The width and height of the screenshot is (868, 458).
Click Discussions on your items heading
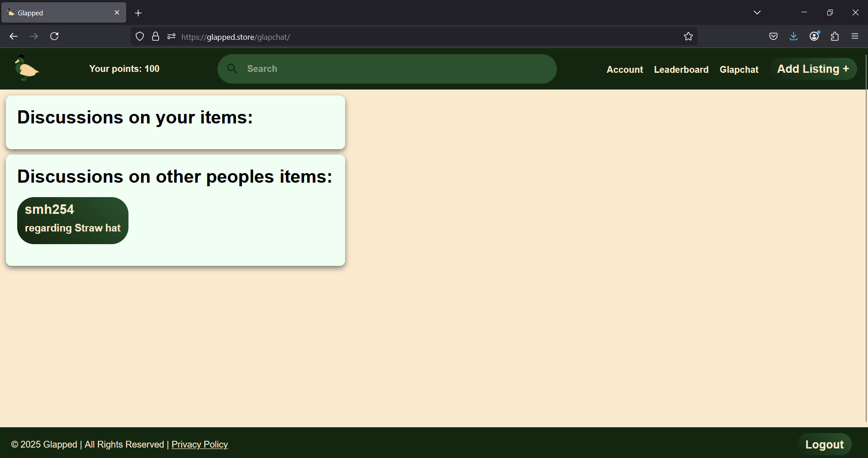135,118
